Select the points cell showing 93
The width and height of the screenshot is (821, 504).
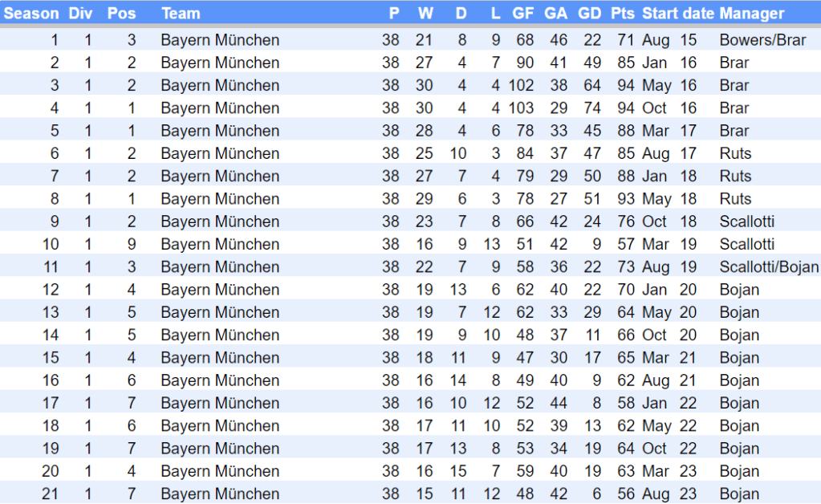[x=626, y=199]
